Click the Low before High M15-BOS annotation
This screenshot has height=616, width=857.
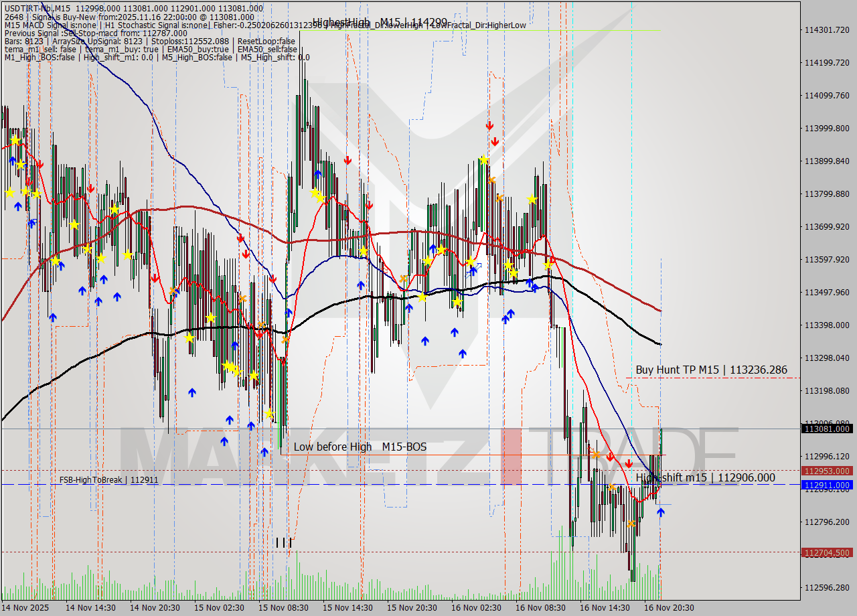(359, 447)
